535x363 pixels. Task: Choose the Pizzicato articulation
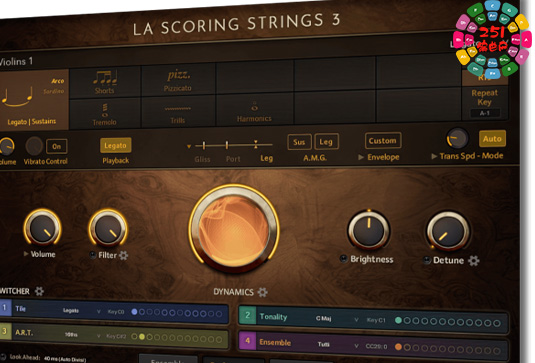178,81
